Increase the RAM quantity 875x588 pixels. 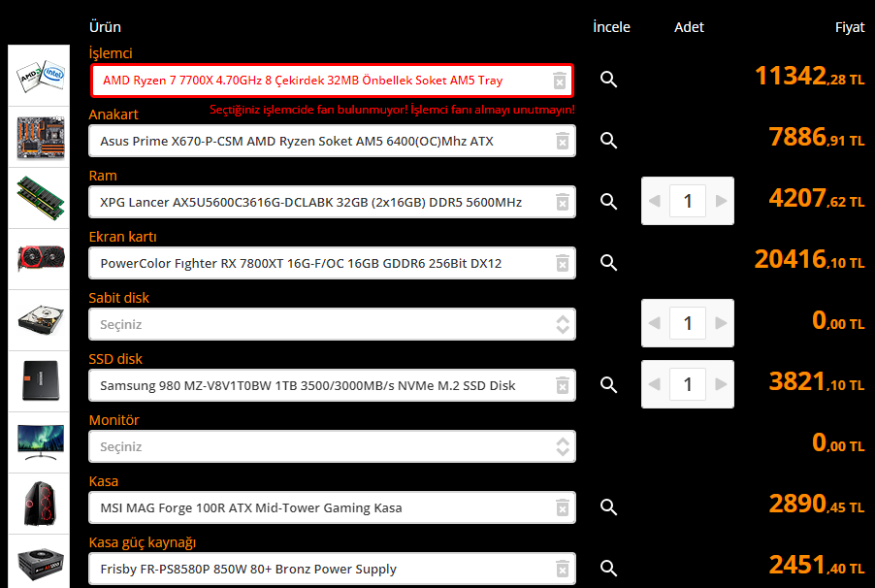coord(721,201)
